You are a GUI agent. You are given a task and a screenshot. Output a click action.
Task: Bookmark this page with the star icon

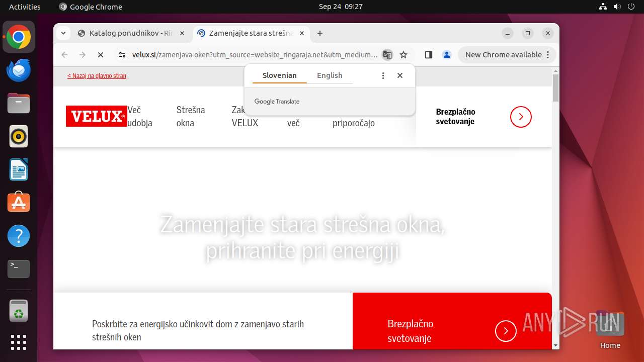pyautogui.click(x=403, y=55)
